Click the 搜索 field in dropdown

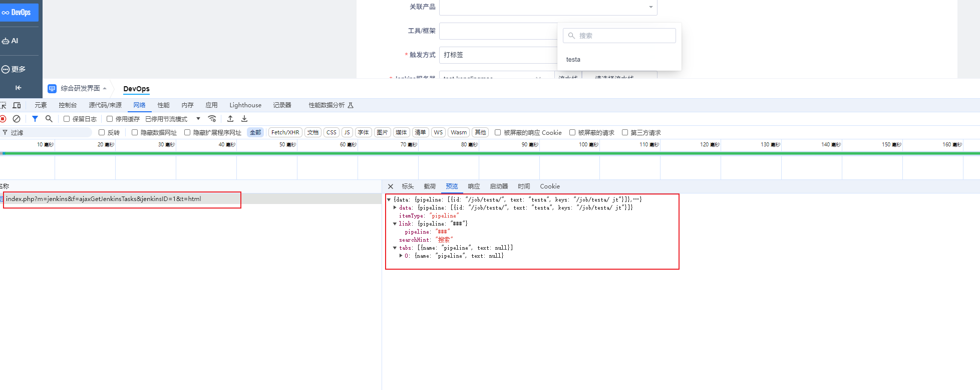pos(619,36)
